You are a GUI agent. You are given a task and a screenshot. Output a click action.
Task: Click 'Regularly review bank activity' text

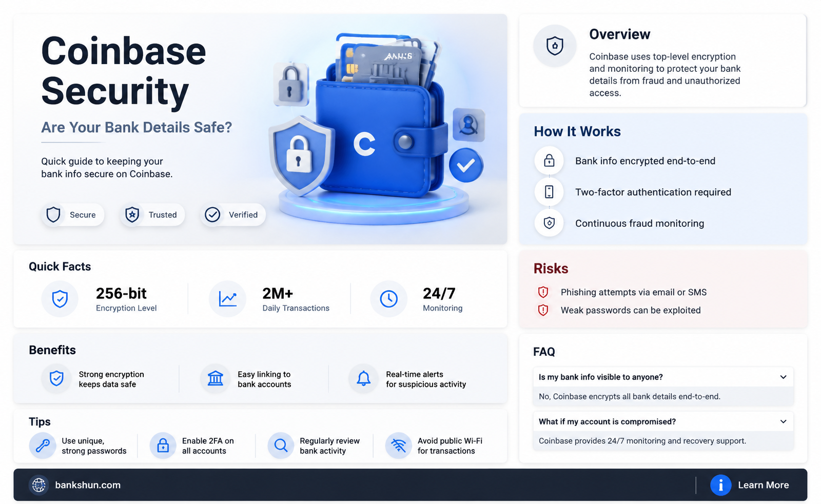click(x=330, y=446)
